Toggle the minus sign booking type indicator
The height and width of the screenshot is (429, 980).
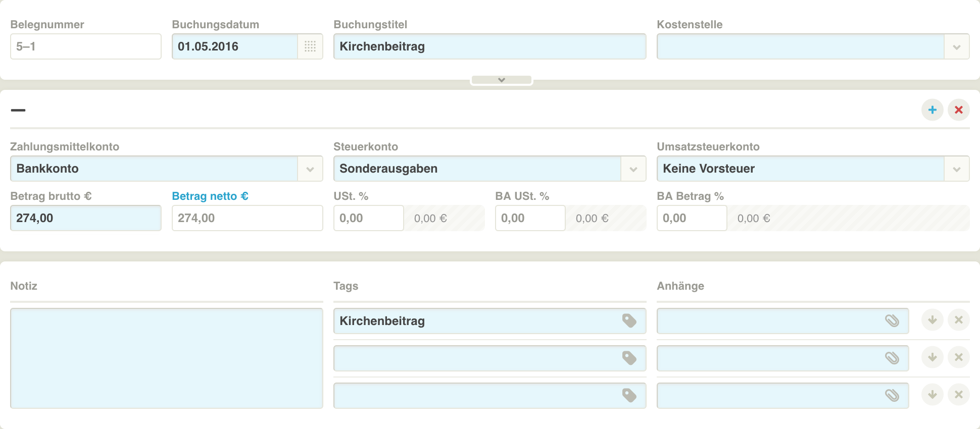[x=18, y=110]
